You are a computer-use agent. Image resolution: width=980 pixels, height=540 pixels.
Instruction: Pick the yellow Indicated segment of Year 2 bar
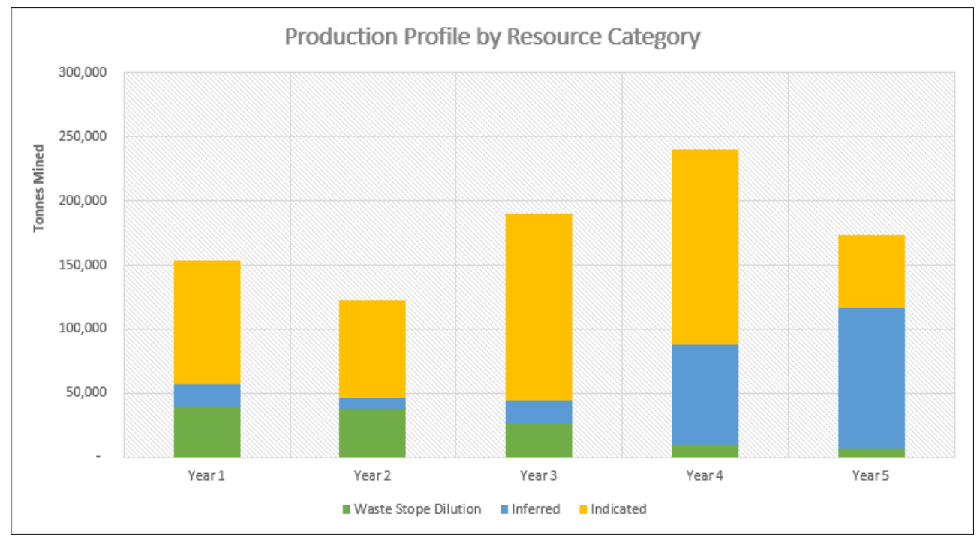coord(373,349)
